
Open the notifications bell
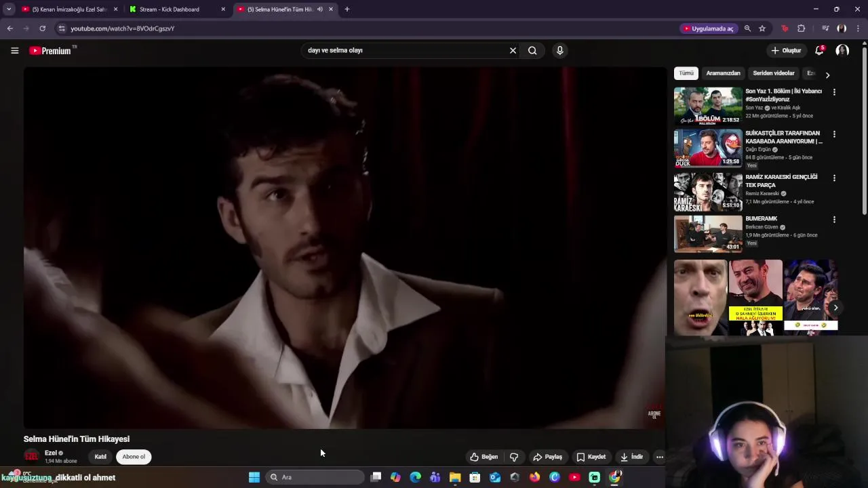tap(819, 50)
